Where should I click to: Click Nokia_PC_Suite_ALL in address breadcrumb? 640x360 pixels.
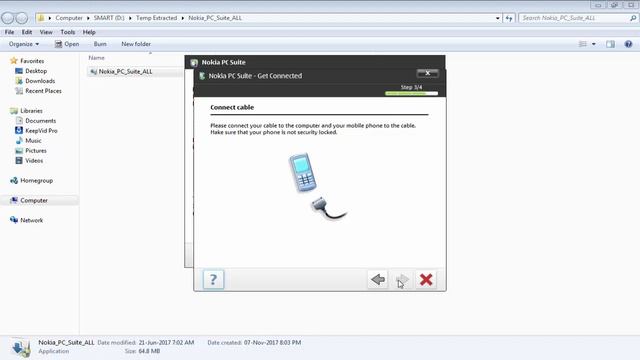pyautogui.click(x=215, y=18)
